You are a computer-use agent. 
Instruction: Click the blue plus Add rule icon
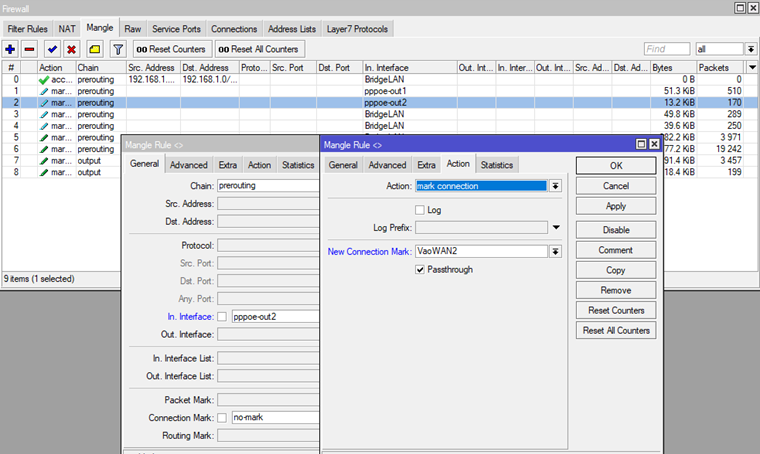tap(10, 49)
